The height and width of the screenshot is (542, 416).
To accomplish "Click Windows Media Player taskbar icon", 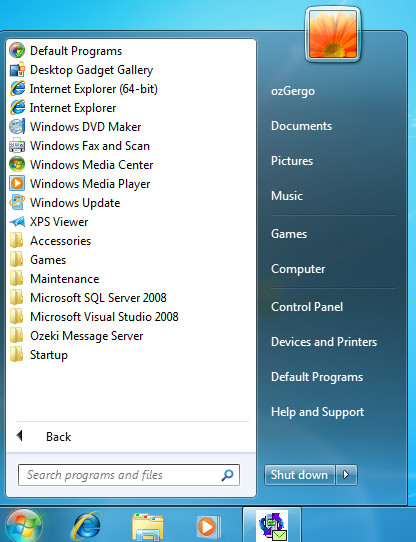I will click(209, 527).
